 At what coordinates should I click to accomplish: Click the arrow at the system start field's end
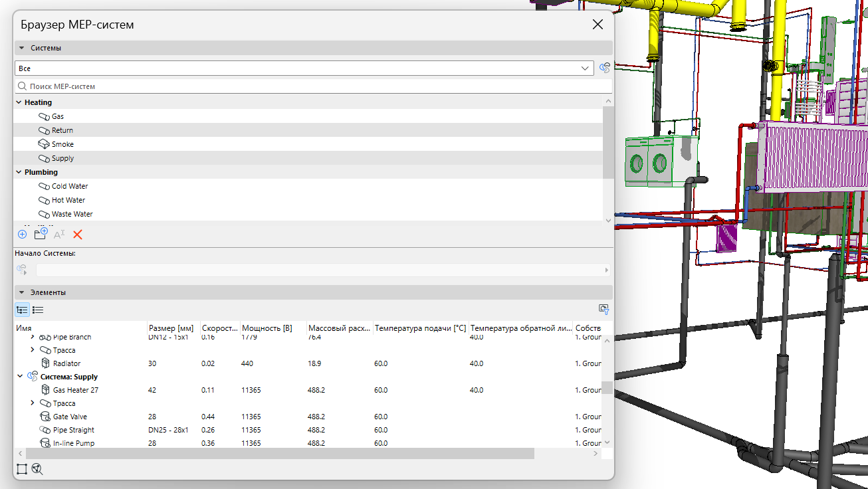point(607,270)
